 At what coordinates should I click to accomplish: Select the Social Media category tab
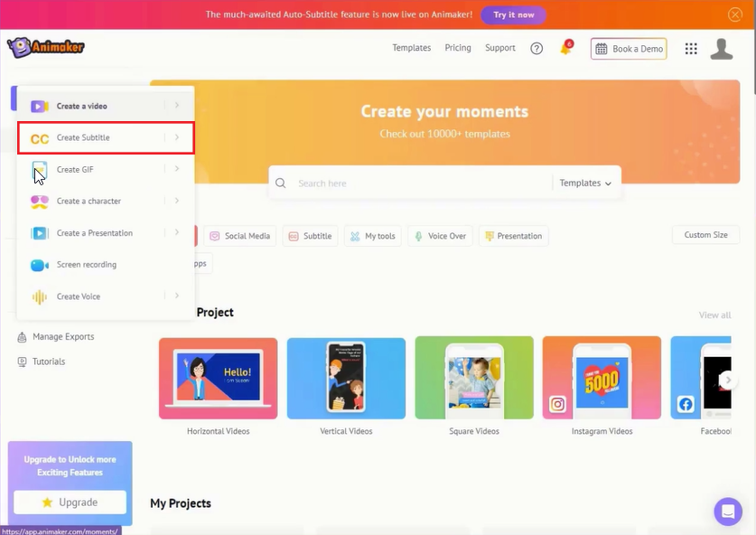coord(240,236)
